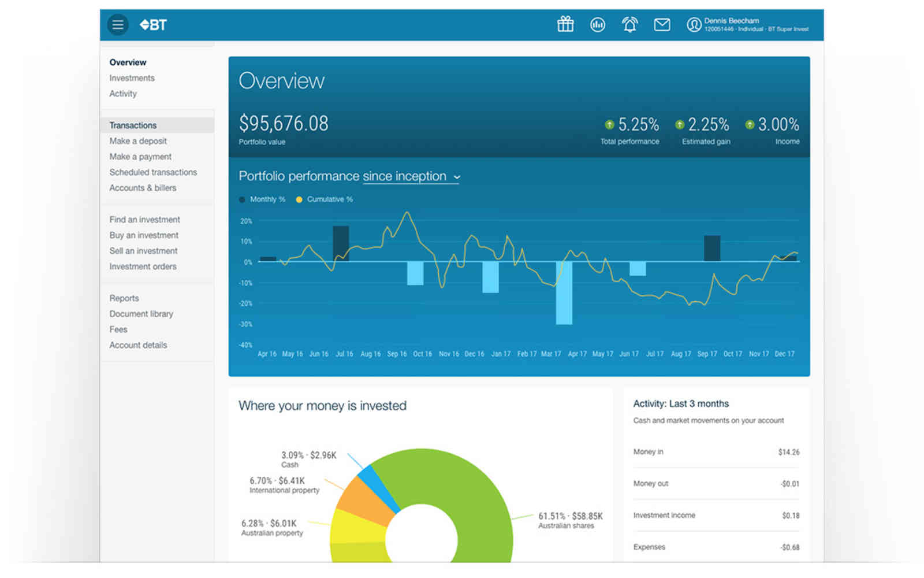Click the Money out row
The image size is (924, 578).
[x=716, y=484]
